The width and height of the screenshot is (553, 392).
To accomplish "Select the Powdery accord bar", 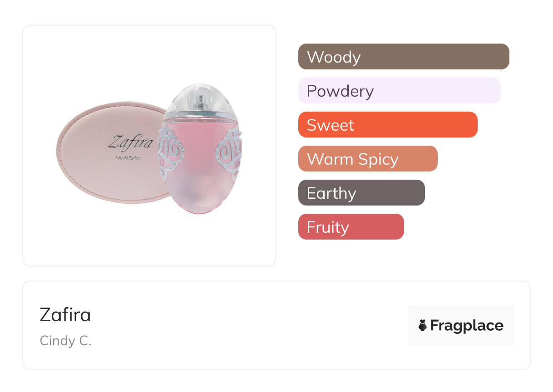I will point(399,91).
